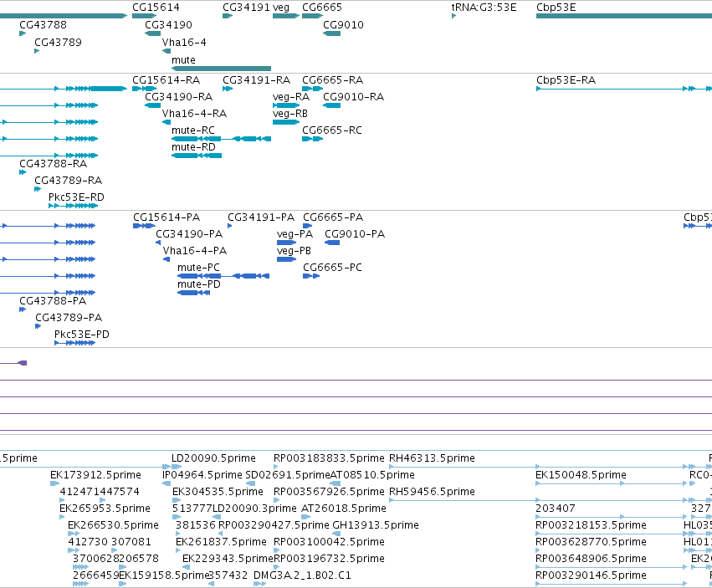The height and width of the screenshot is (588, 712).
Task: Select the Vha16-4 gene label
Action: point(184,42)
